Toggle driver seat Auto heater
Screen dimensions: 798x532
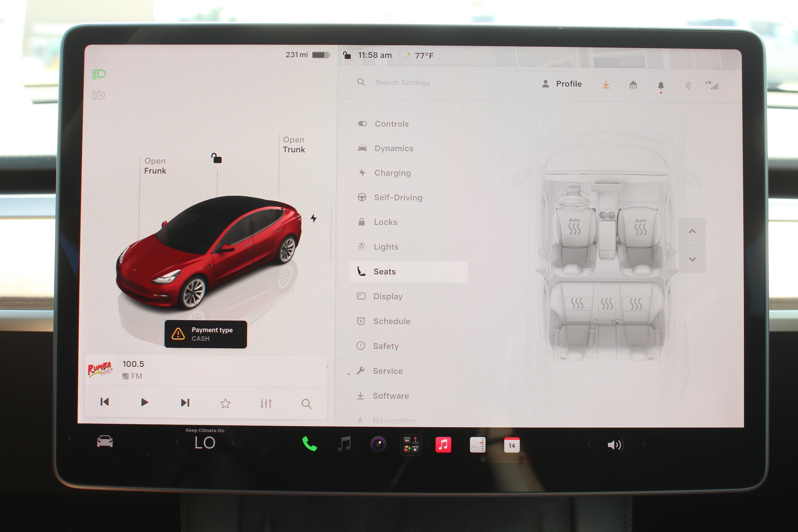[574, 227]
